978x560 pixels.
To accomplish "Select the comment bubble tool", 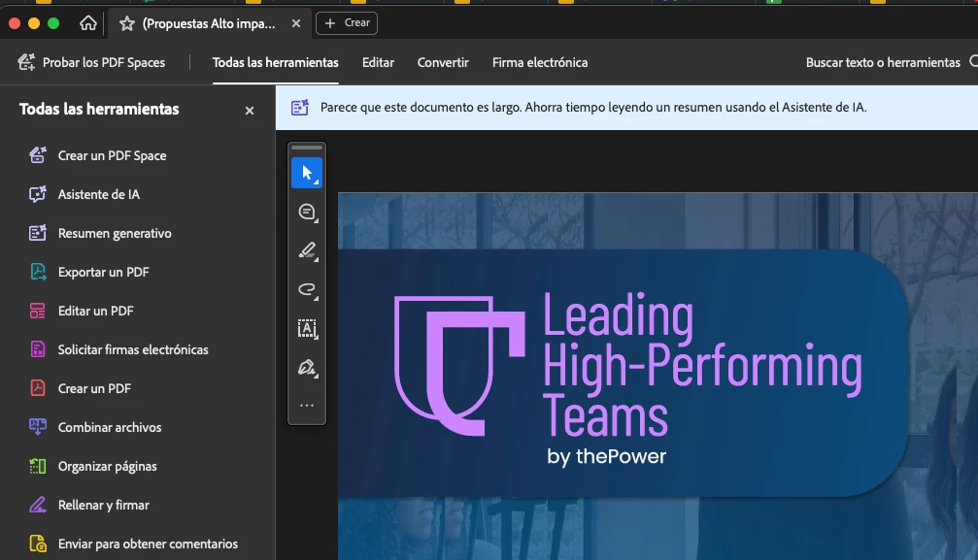I will pyautogui.click(x=307, y=212).
